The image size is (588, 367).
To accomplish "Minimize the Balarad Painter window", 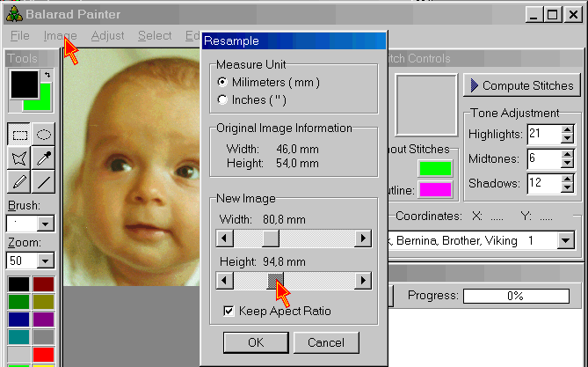I will click(533, 14).
